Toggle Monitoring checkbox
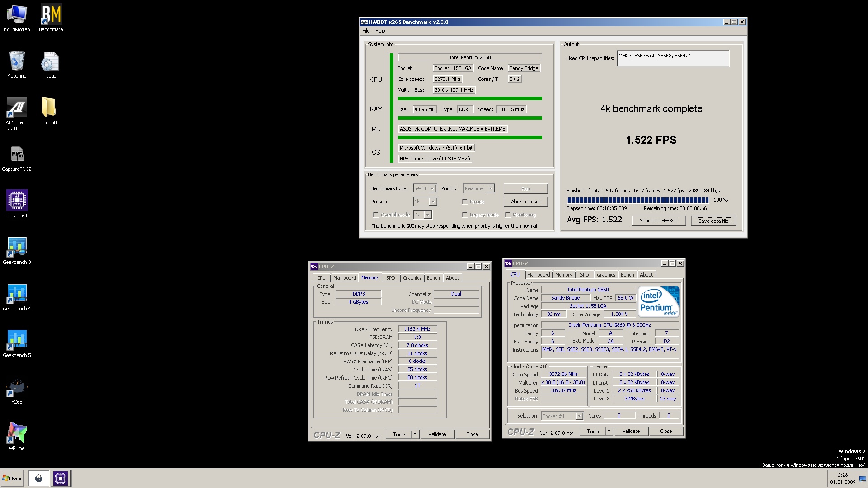This screenshot has height=488, width=868. tap(508, 215)
